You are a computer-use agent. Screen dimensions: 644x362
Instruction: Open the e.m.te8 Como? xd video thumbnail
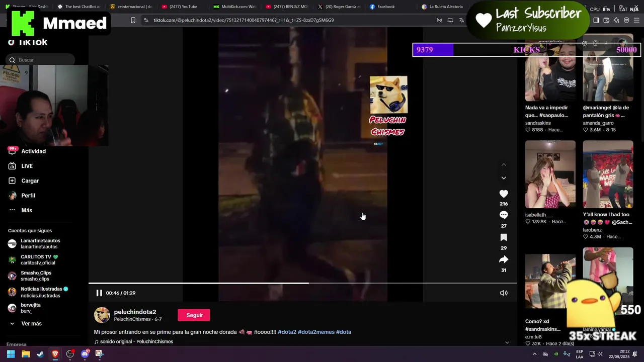(550, 281)
